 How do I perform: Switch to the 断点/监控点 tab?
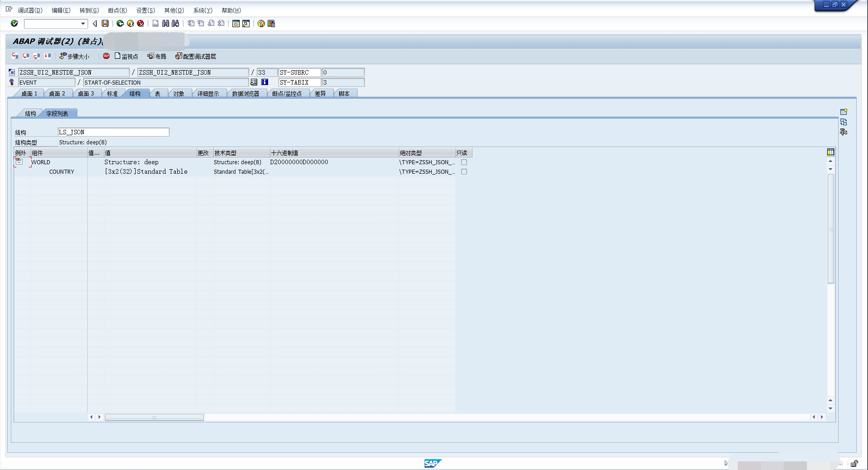pos(287,94)
